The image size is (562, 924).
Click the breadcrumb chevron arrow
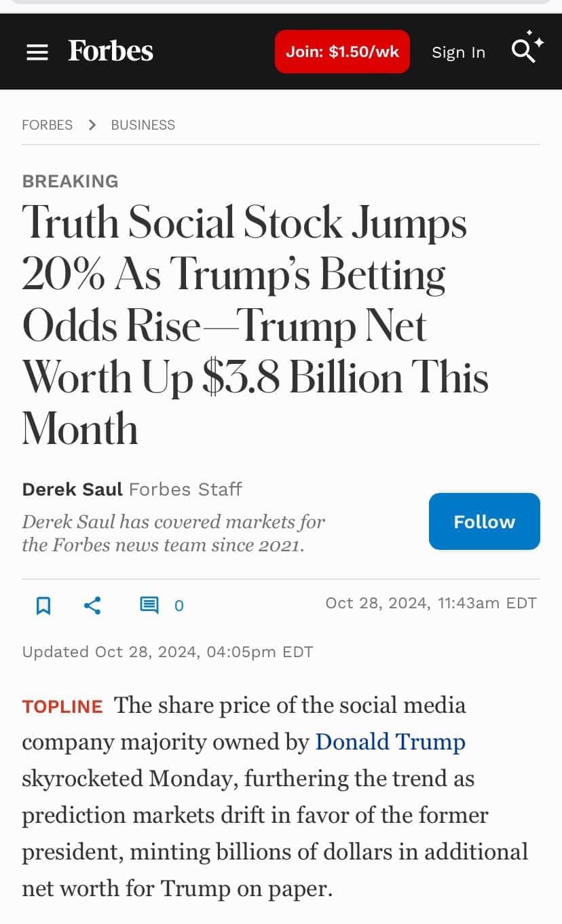pos(92,125)
